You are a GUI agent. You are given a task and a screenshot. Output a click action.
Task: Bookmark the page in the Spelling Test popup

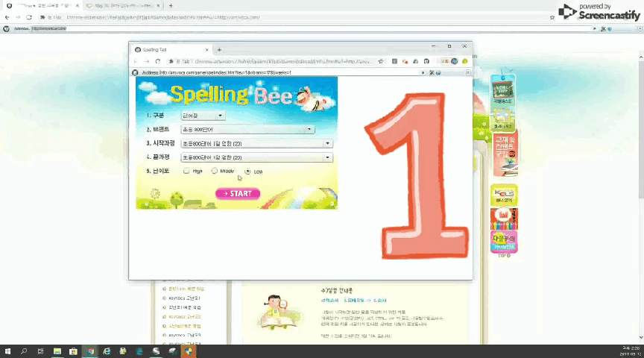[381, 61]
